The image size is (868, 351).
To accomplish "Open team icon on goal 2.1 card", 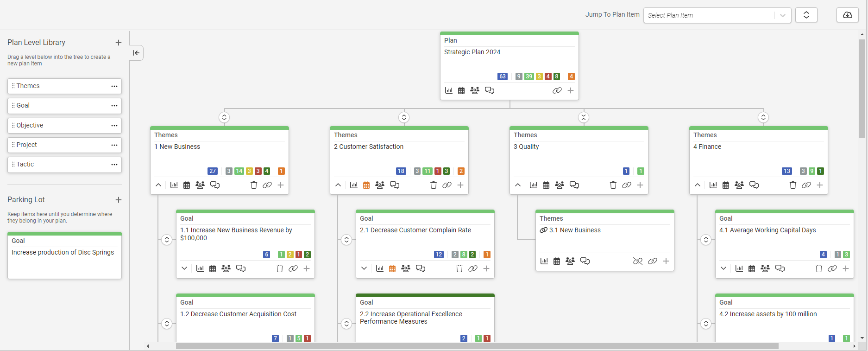I will click(x=406, y=268).
